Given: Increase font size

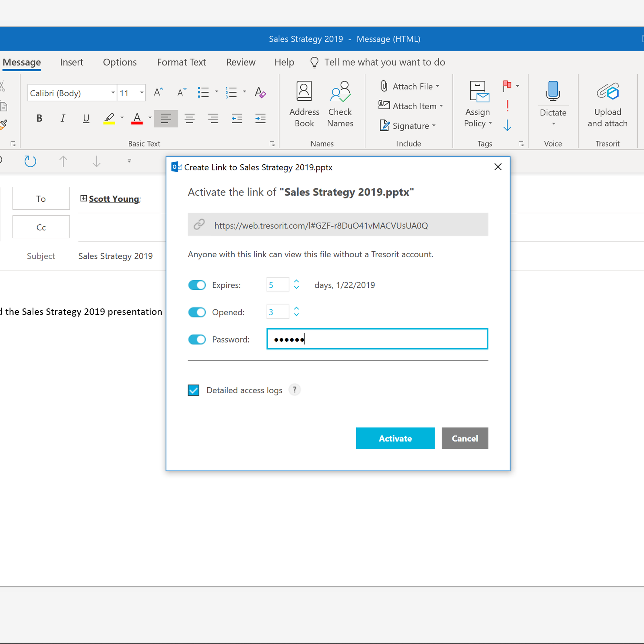Looking at the screenshot, I should tap(159, 93).
